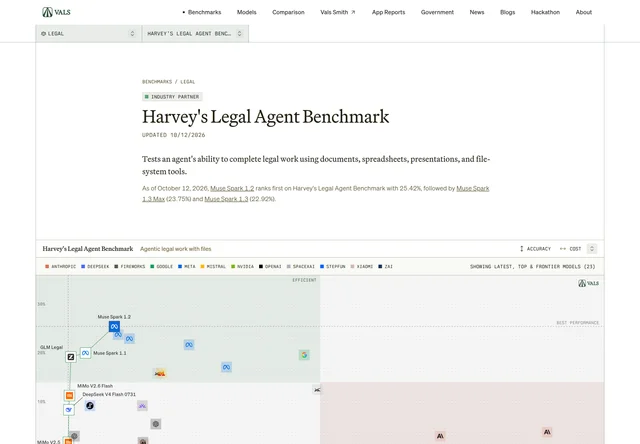Image resolution: width=640 pixels, height=444 pixels.
Task: Select the Mistral model marker on chart
Action: pos(160,373)
